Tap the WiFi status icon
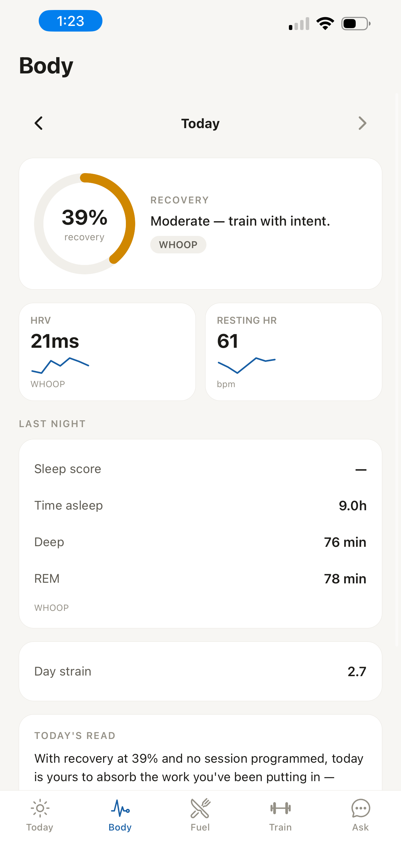401x868 pixels. pyautogui.click(x=325, y=23)
